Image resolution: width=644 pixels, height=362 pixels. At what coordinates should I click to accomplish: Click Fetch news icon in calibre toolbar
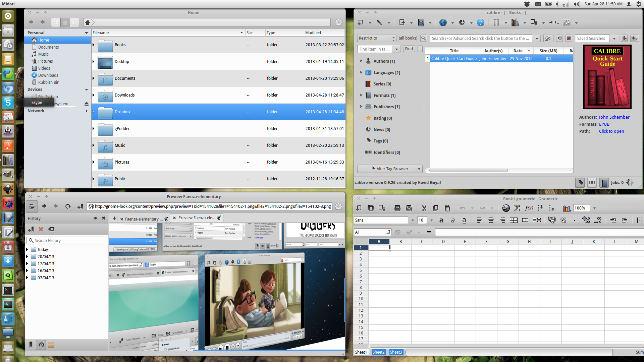click(x=462, y=22)
